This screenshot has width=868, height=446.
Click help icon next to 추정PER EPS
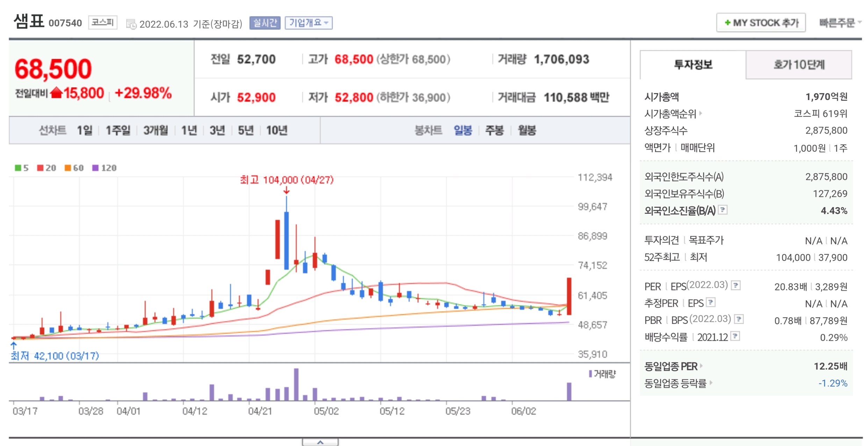click(711, 302)
